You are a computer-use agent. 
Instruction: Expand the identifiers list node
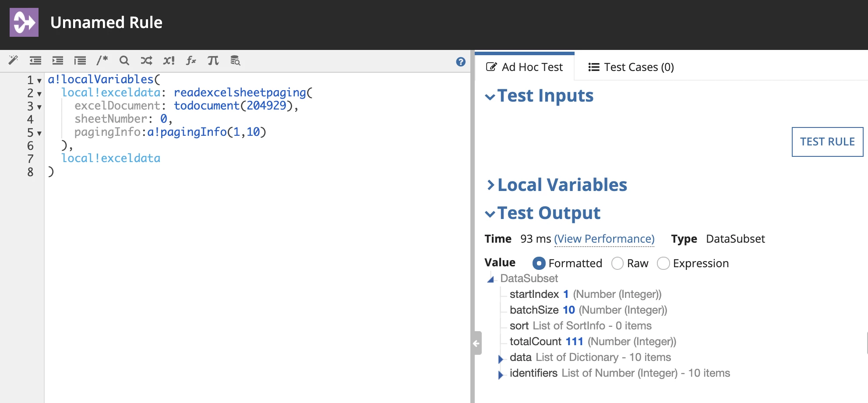coord(501,375)
